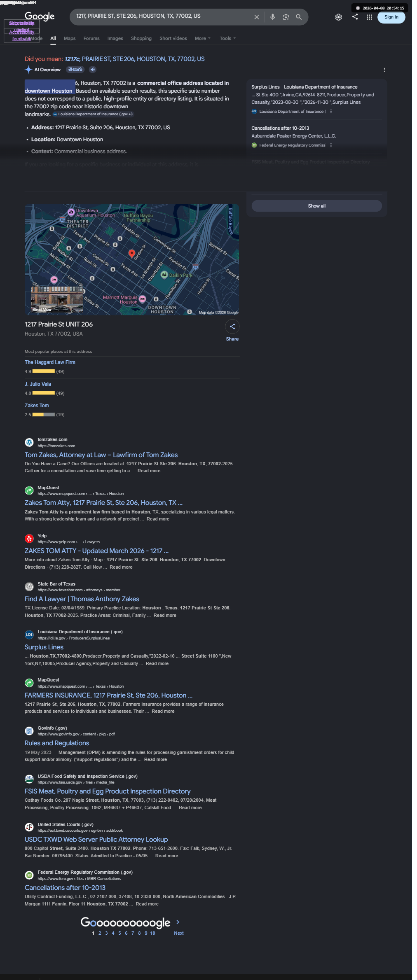Switch to the Short videos tab
417x980 pixels.
point(173,38)
